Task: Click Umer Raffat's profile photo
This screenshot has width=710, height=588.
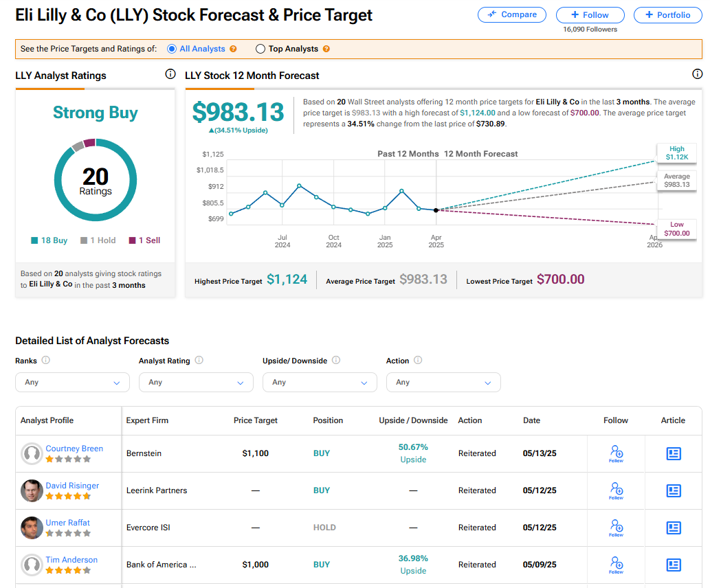Action: (x=32, y=528)
